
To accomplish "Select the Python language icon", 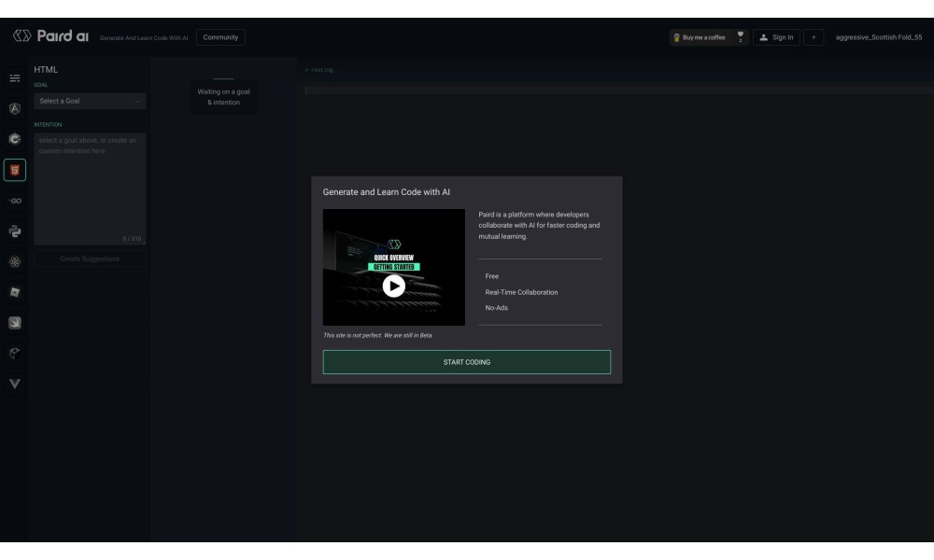I will point(15,231).
